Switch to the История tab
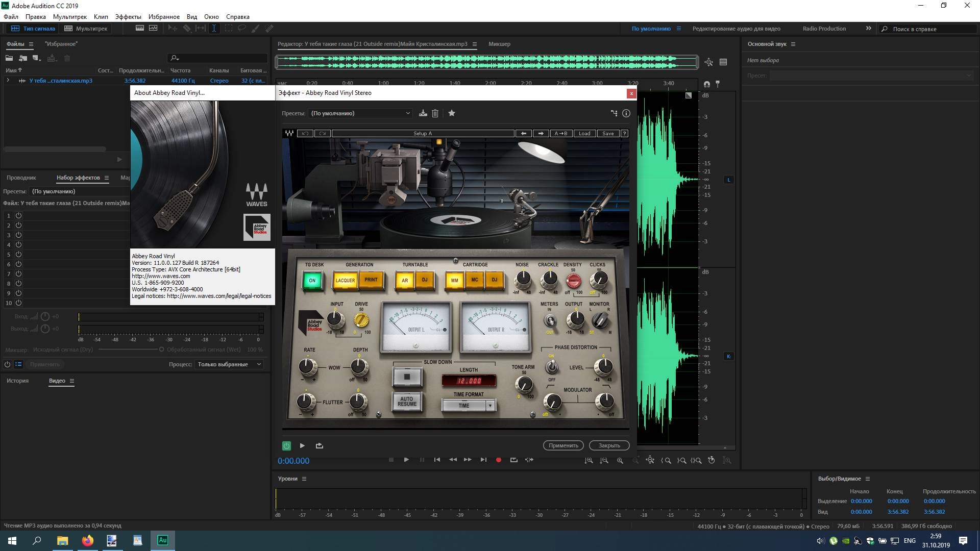 [x=18, y=381]
